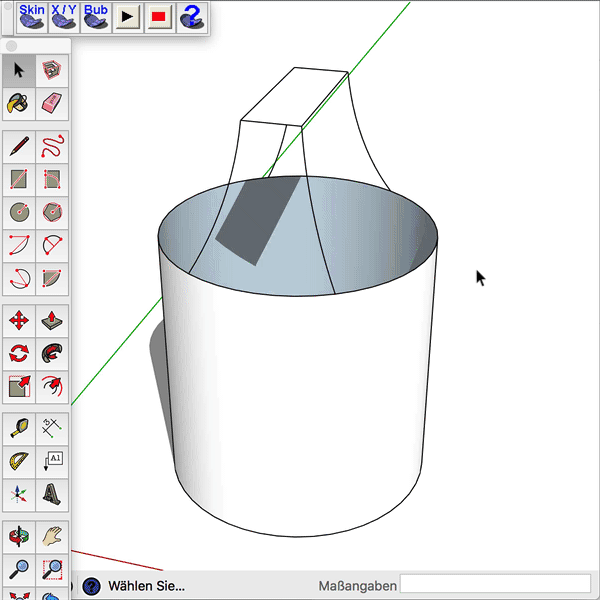
Task: Activate the Freehand drawing tool
Action: point(53,147)
